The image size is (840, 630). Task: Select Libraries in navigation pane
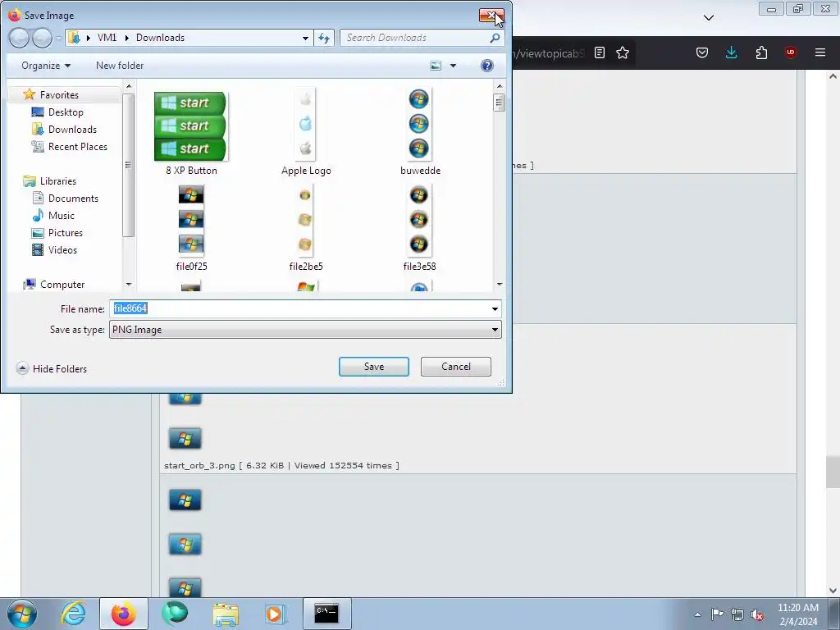pos(58,181)
